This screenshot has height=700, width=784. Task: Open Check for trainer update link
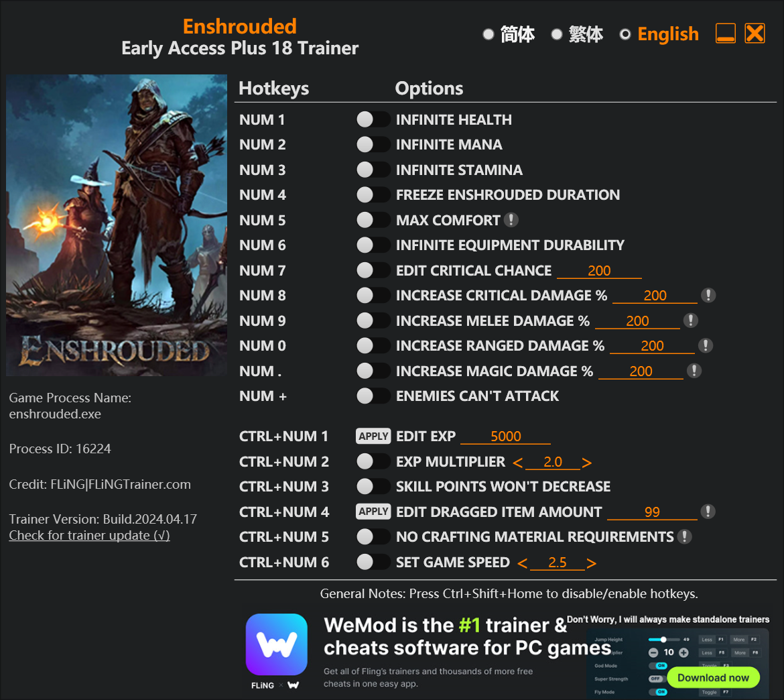90,535
